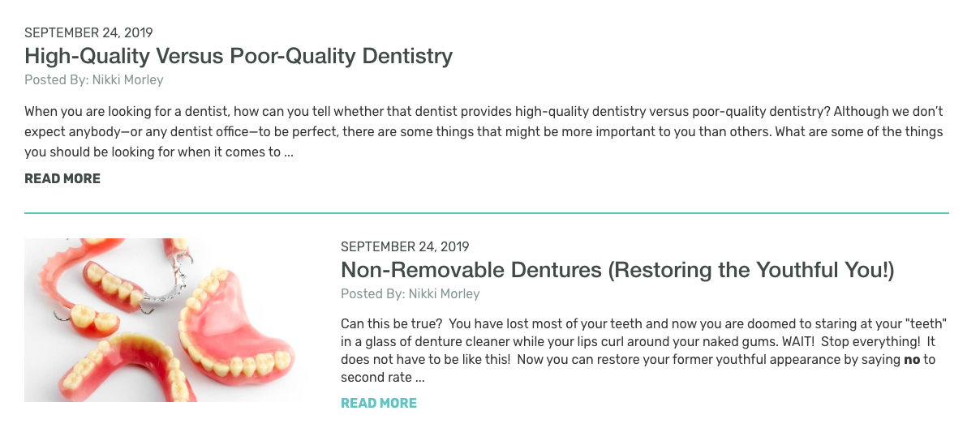The width and height of the screenshot is (980, 432).
Task: Click the teal divider line between posts
Action: [x=487, y=213]
